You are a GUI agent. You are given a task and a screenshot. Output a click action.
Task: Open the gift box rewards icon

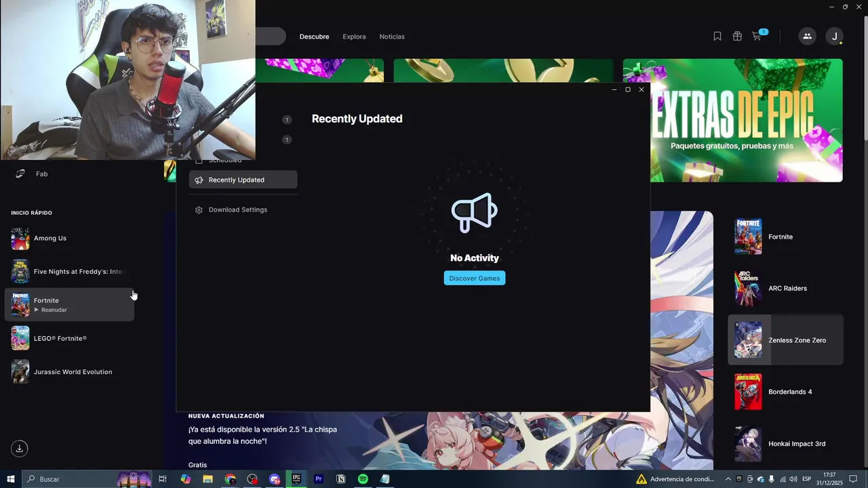tap(737, 37)
